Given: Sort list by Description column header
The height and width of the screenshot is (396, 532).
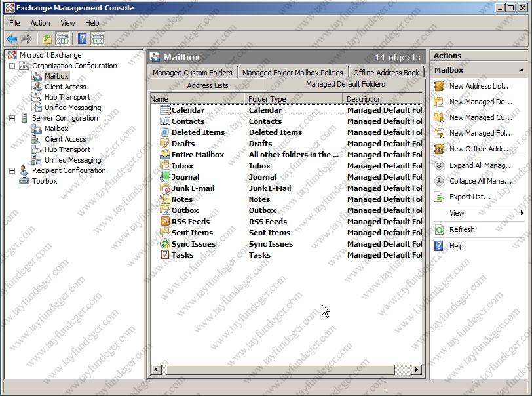Looking at the screenshot, I should [x=383, y=99].
